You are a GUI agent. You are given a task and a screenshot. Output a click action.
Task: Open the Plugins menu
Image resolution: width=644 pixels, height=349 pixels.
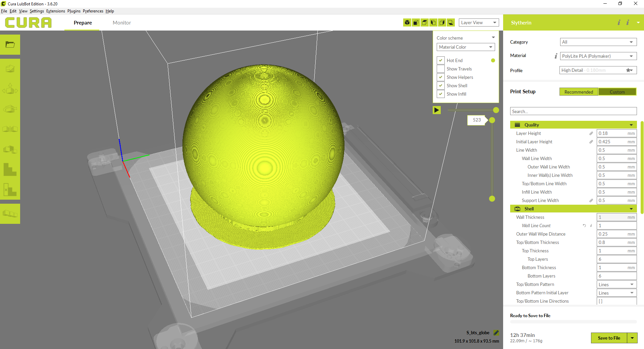coord(74,11)
